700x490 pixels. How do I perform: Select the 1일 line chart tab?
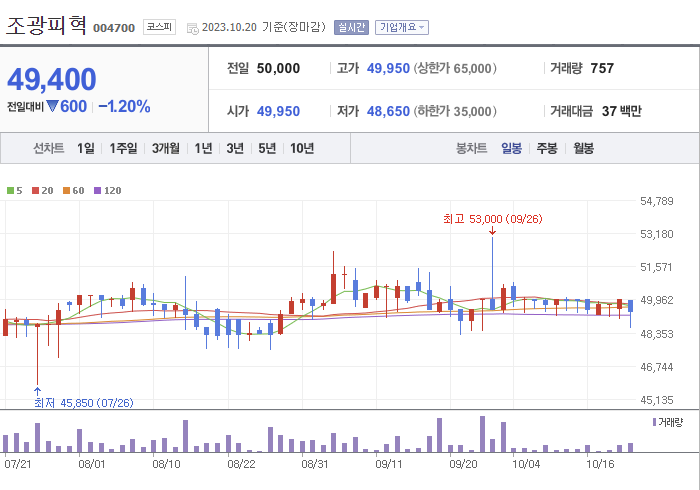86,148
